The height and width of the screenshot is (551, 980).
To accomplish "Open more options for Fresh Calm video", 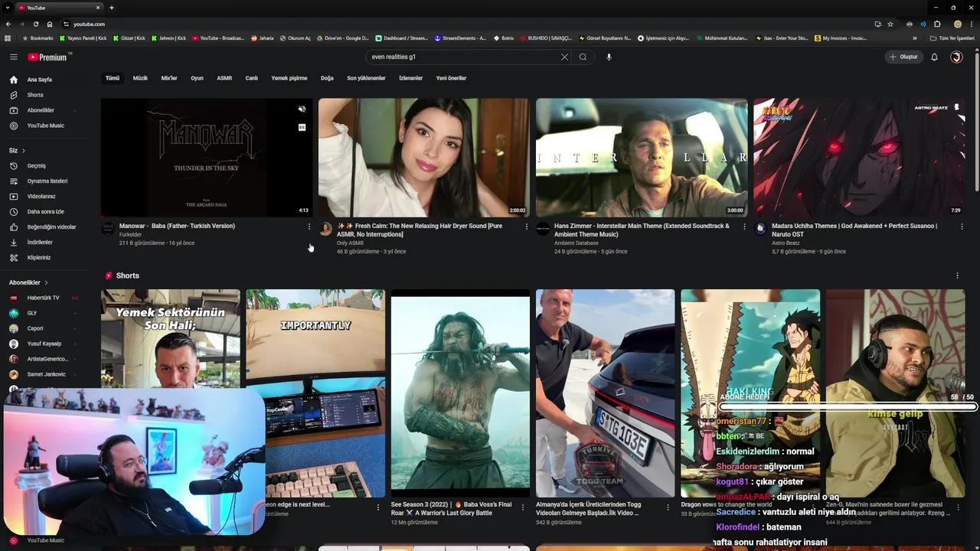I will (x=526, y=227).
